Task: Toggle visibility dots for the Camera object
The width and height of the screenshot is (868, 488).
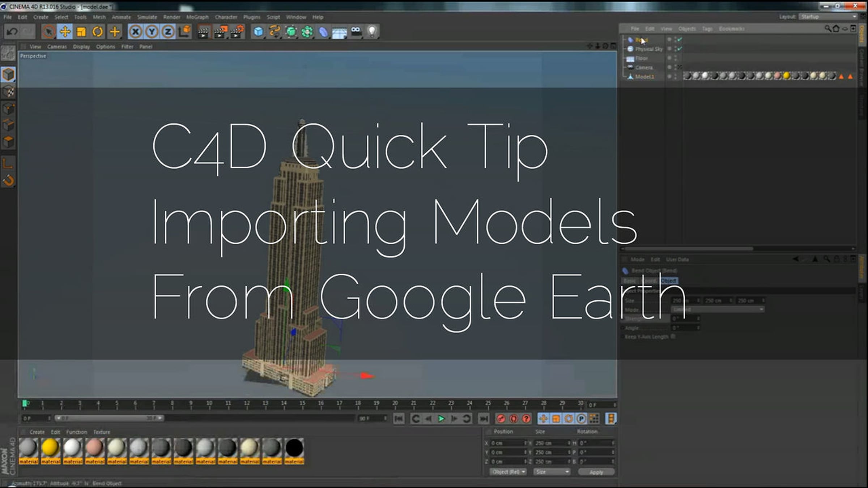Action: pyautogui.click(x=675, y=67)
